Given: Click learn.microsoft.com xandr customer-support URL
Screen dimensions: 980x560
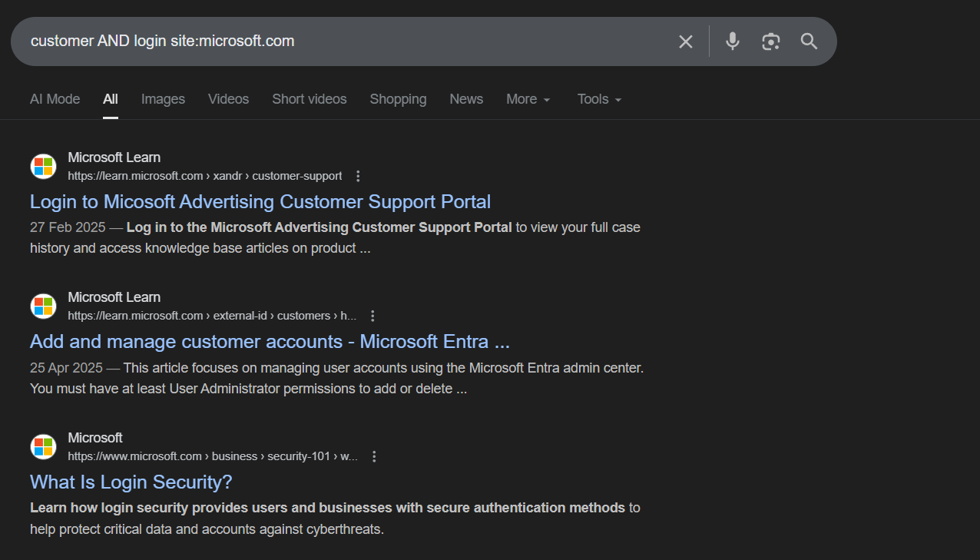Looking at the screenshot, I should (205, 176).
